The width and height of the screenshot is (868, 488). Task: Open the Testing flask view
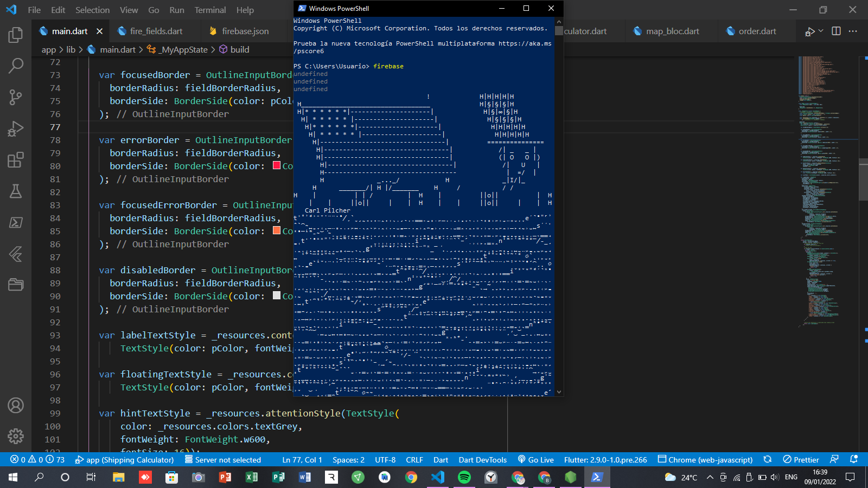pos(16,191)
